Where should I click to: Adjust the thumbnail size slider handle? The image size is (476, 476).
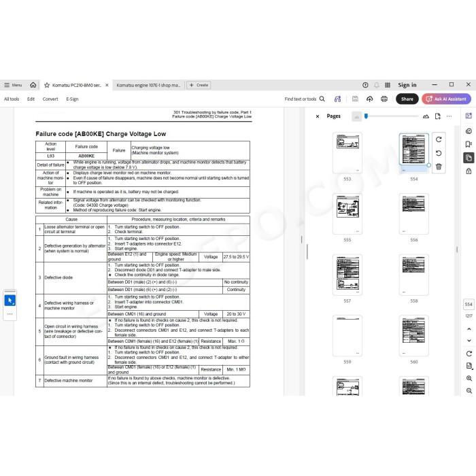[366, 116]
